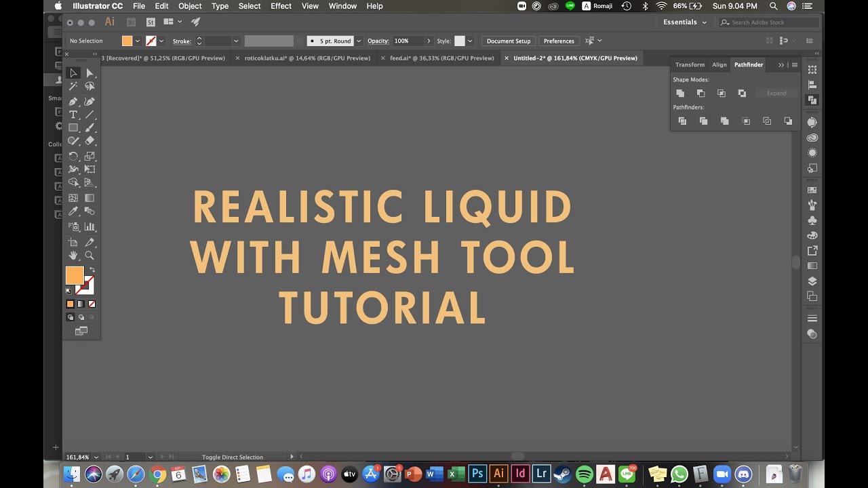Open the Layers panel icon in dock
Screen dimensions: 868x488
click(812, 281)
